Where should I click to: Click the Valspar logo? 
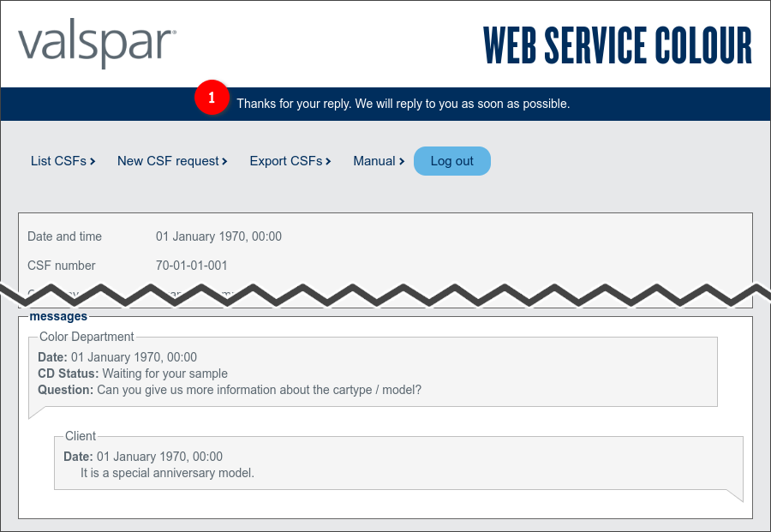[97, 45]
